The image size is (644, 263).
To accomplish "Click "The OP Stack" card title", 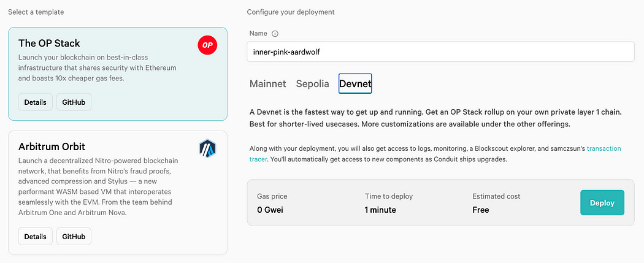I will 49,43.
